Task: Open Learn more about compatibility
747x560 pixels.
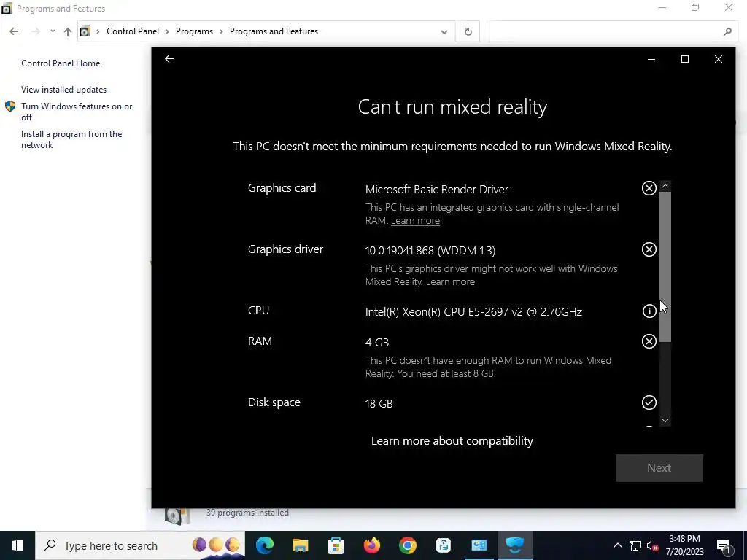Action: 452,441
